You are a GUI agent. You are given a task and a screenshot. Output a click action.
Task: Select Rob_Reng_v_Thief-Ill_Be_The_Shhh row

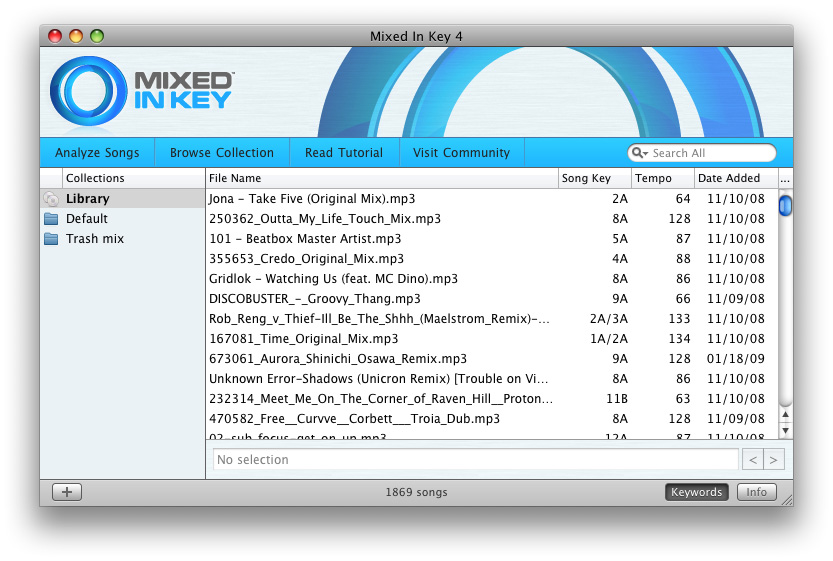pyautogui.click(x=492, y=319)
